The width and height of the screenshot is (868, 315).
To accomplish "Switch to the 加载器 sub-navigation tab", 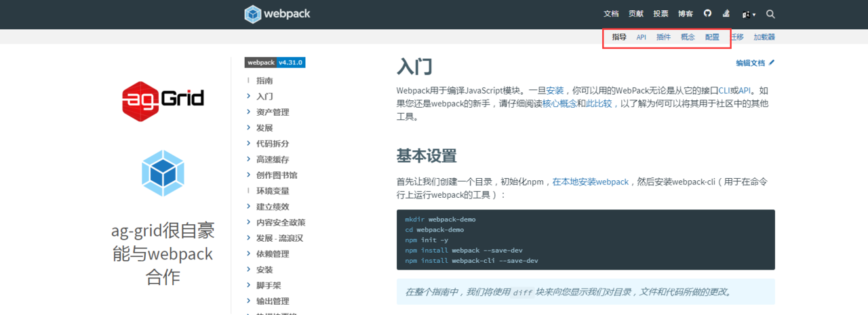I will [764, 37].
